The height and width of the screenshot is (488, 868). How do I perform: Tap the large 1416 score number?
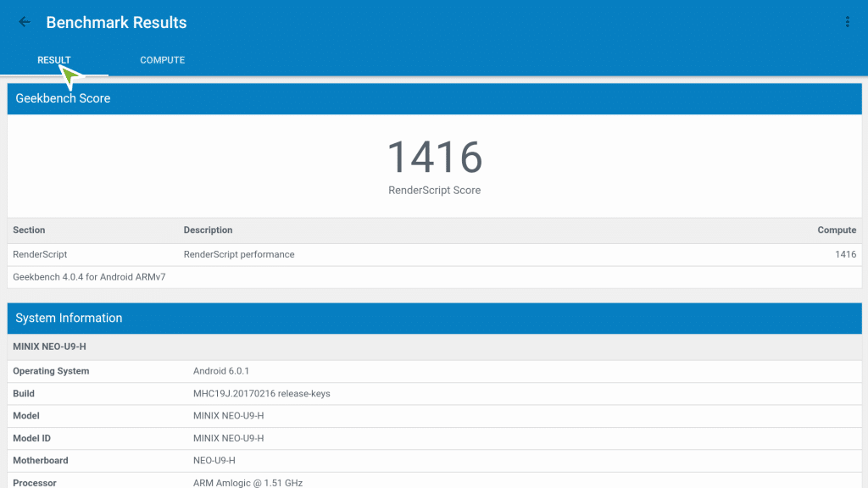[434, 158]
